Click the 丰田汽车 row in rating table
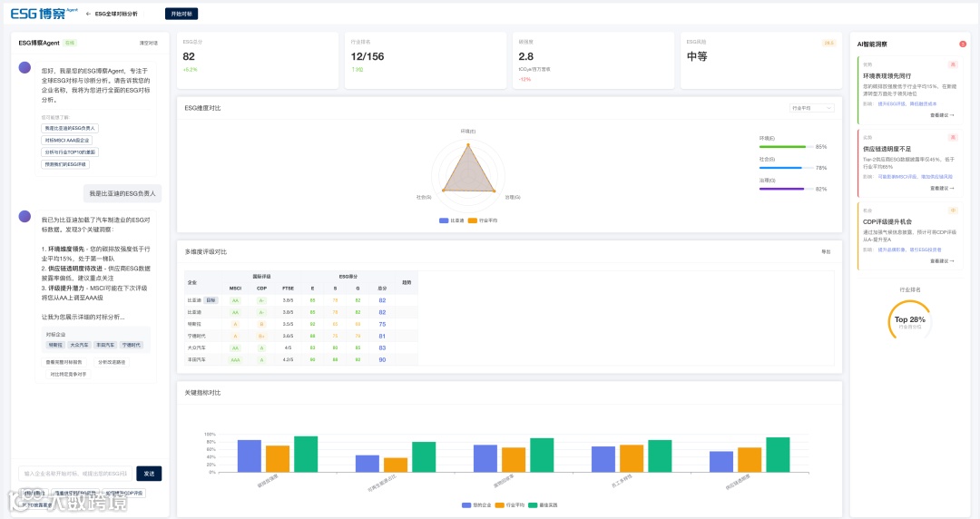This screenshot has width=980, height=519. (300, 359)
